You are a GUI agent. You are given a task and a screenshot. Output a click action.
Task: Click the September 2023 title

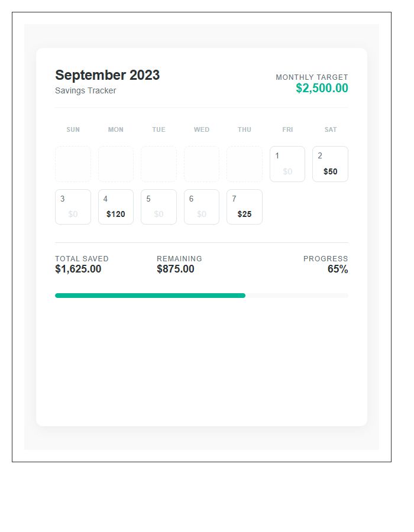tap(108, 75)
